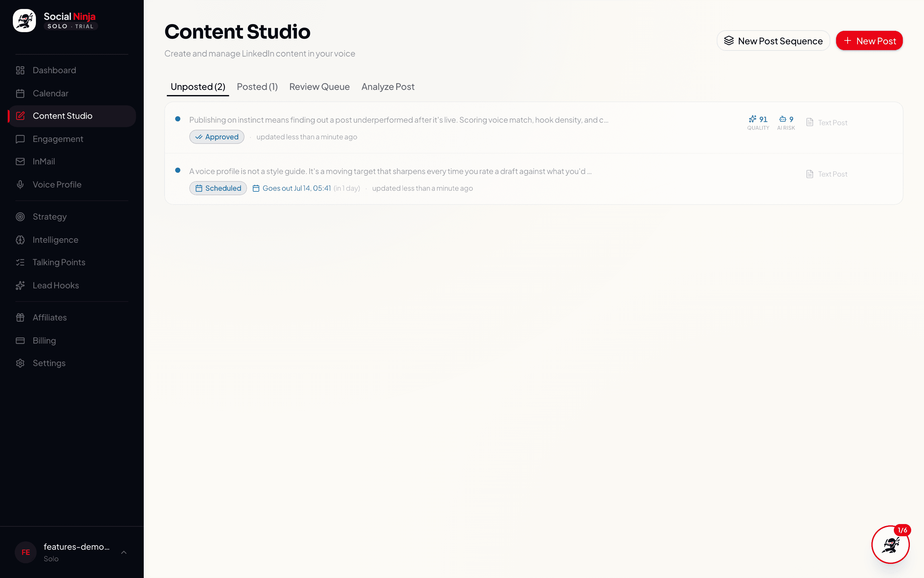Click the Approved status badge

coord(217,137)
